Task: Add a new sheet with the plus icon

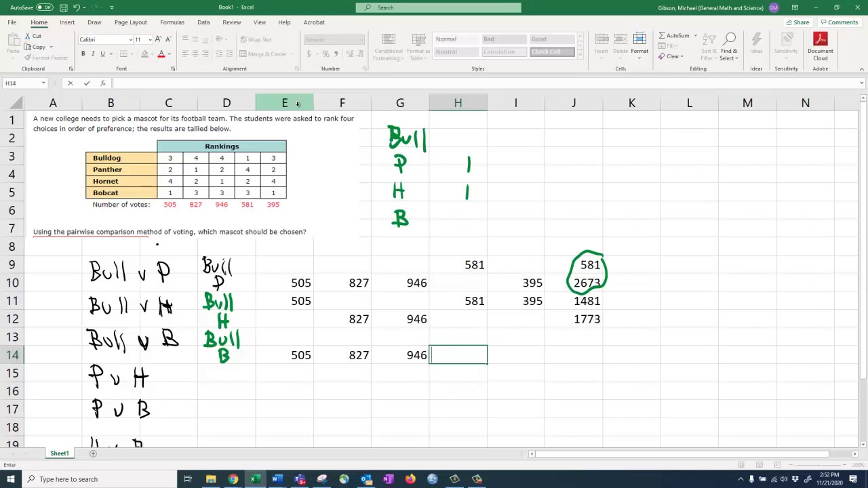Action: coord(93,453)
